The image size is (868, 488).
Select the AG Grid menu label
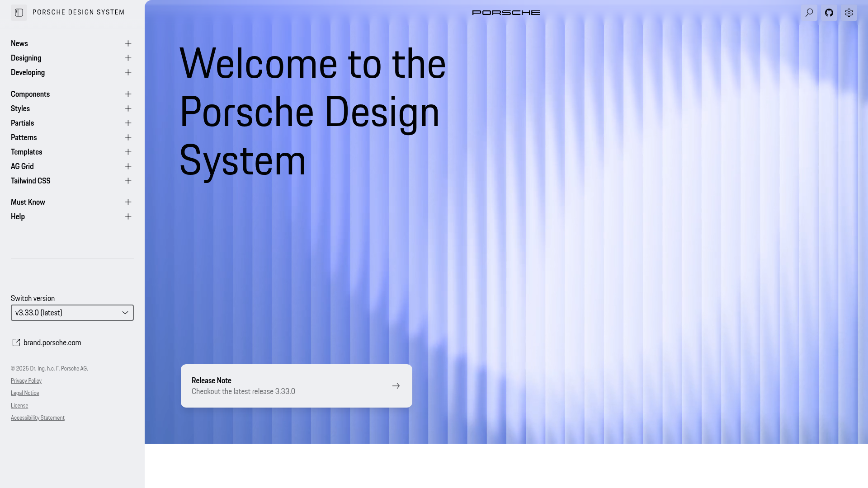coord(22,166)
